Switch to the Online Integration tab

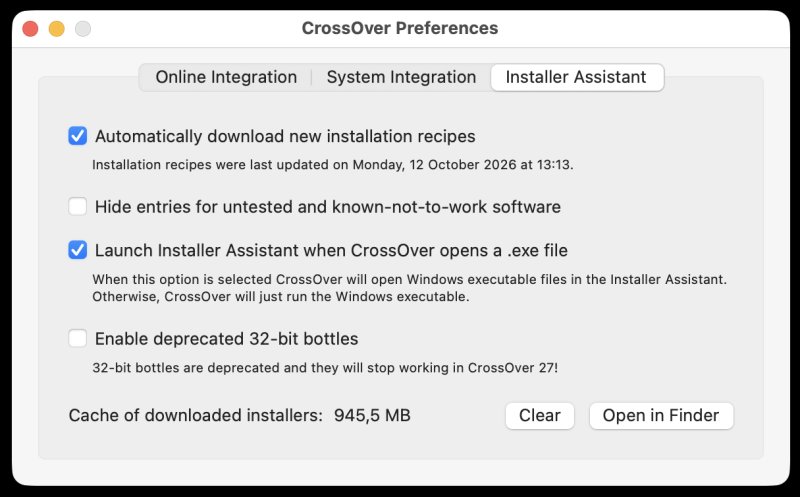pyautogui.click(x=226, y=77)
